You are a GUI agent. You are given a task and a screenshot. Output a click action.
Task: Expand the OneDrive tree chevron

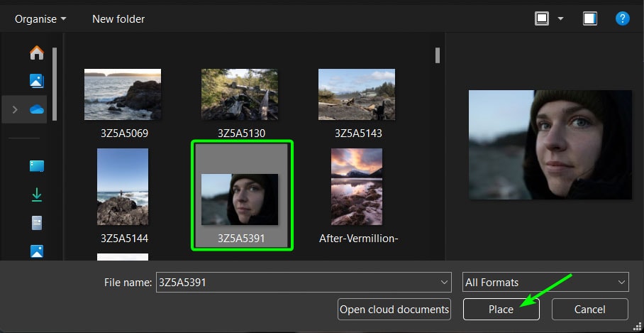(x=15, y=109)
